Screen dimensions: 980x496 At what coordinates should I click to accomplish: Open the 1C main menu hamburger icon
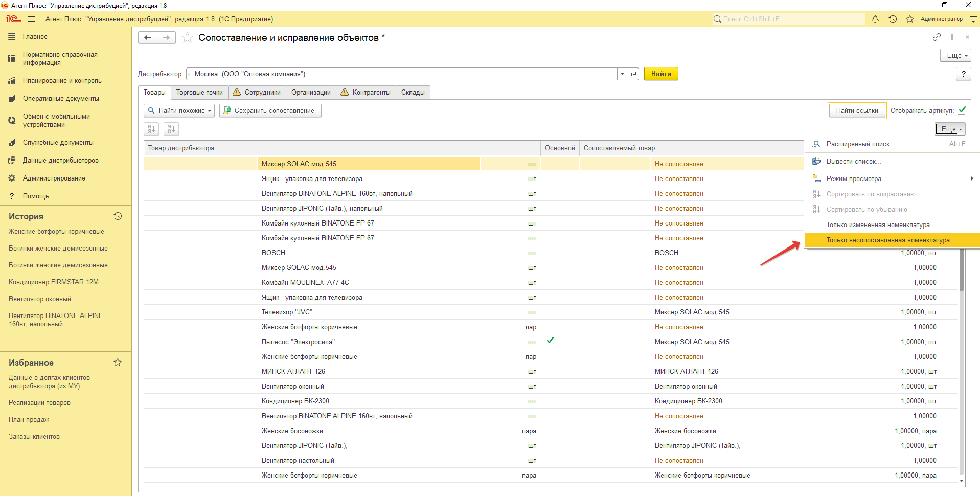tap(32, 19)
